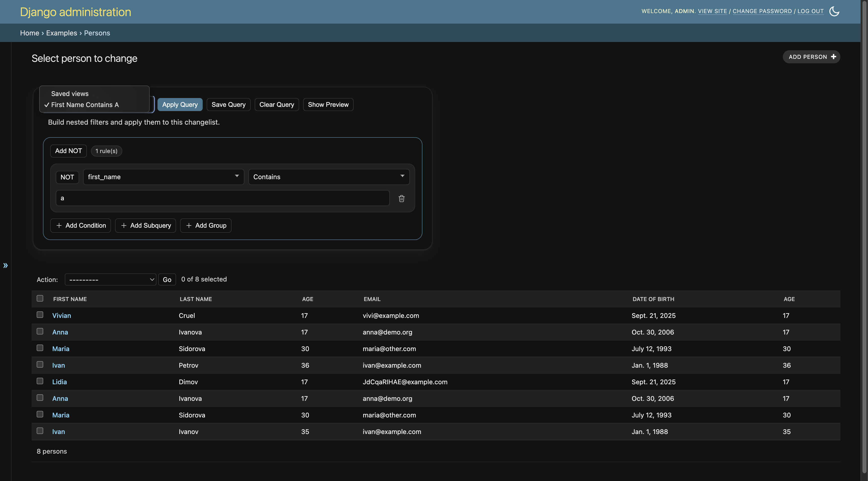The width and height of the screenshot is (868, 481).
Task: Click the plus icon on Add Person
Action: pyautogui.click(x=833, y=57)
